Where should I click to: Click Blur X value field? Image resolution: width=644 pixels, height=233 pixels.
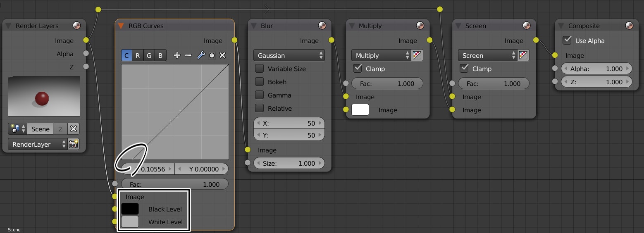point(289,123)
